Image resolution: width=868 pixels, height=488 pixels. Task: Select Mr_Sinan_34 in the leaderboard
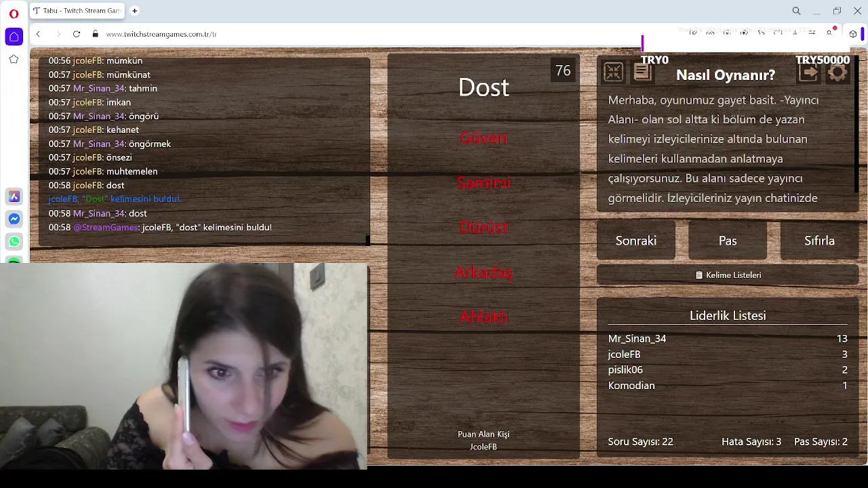tap(728, 339)
